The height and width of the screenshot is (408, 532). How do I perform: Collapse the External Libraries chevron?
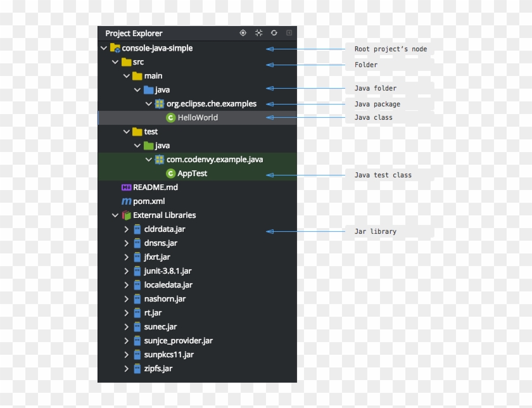pyautogui.click(x=115, y=215)
